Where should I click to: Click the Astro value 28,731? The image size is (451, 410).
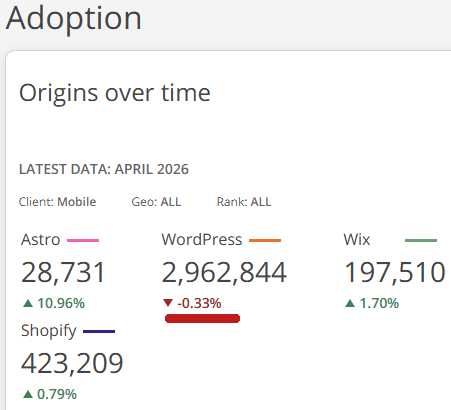[x=63, y=273]
